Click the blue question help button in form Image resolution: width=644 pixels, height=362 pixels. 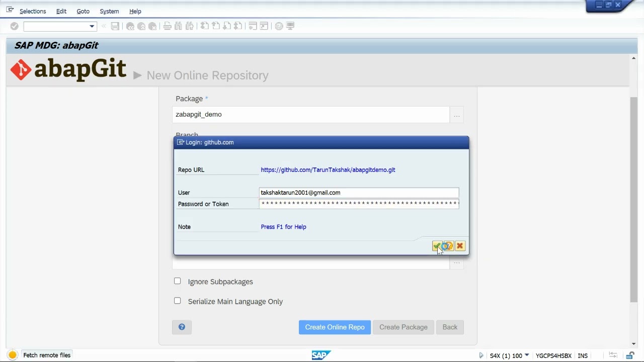pos(182,327)
